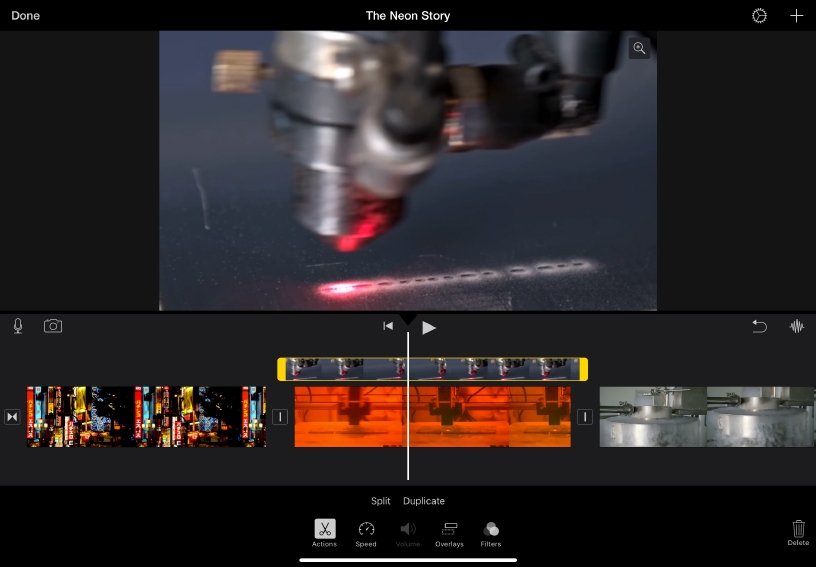Open the Speed controls tab
This screenshot has height=567, width=816.
[x=366, y=532]
